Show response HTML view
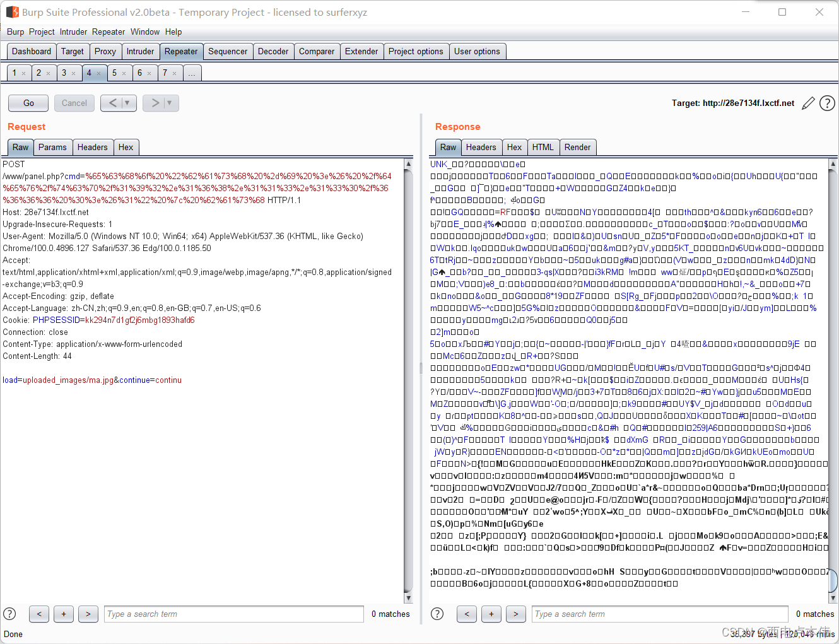The image size is (839, 644). coord(543,148)
